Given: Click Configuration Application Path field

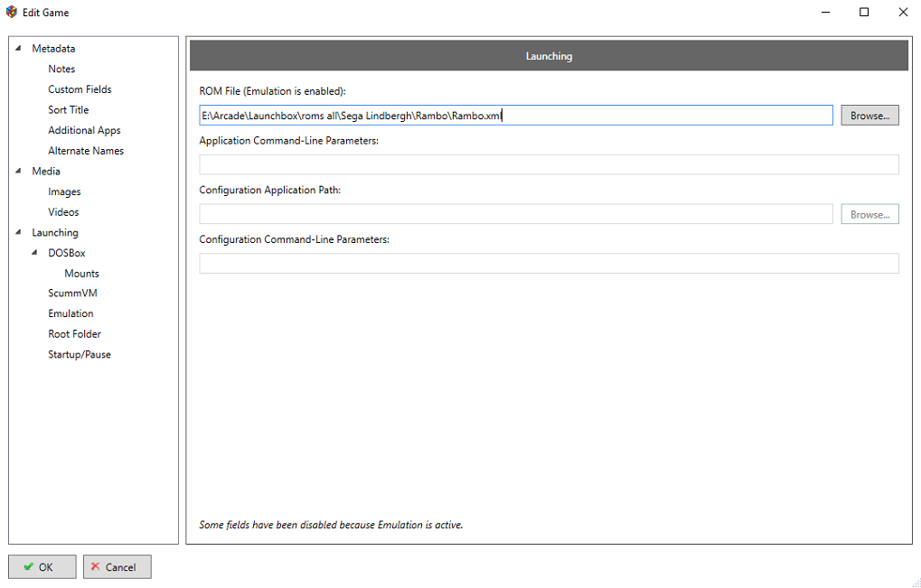Looking at the screenshot, I should click(516, 214).
